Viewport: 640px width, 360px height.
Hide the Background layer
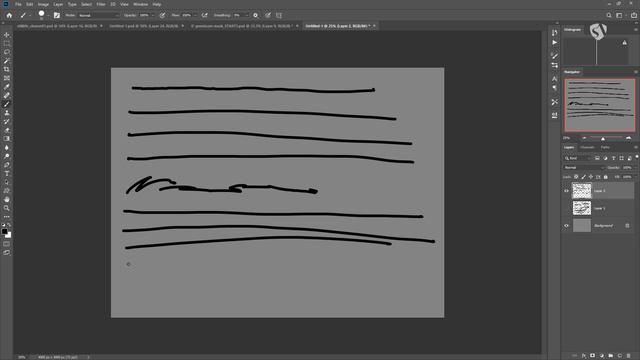[x=566, y=226]
